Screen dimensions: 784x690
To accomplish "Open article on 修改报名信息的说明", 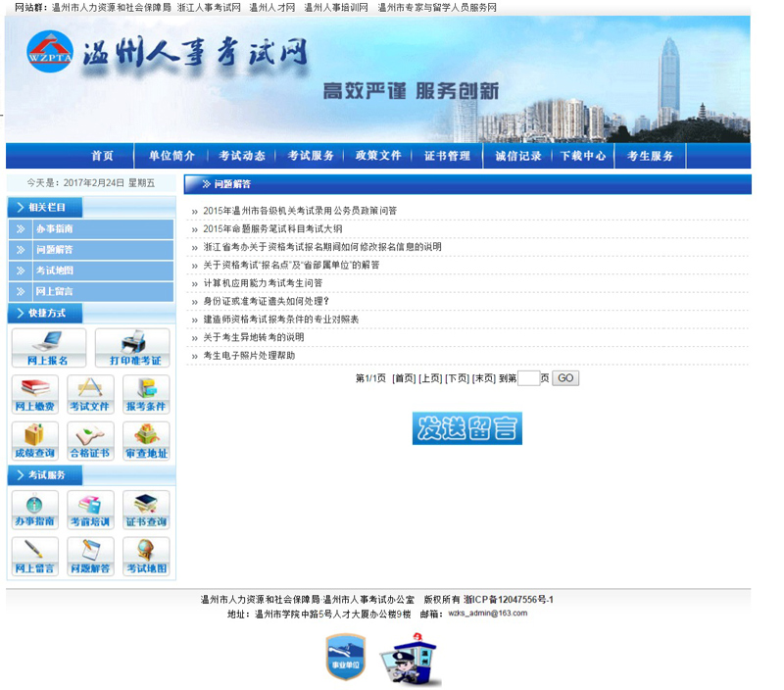I will [322, 247].
